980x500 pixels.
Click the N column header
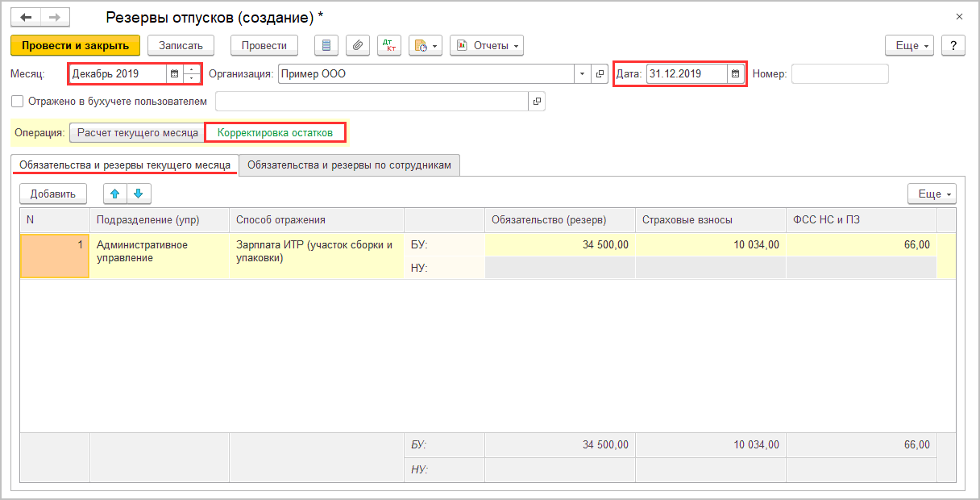pos(55,220)
